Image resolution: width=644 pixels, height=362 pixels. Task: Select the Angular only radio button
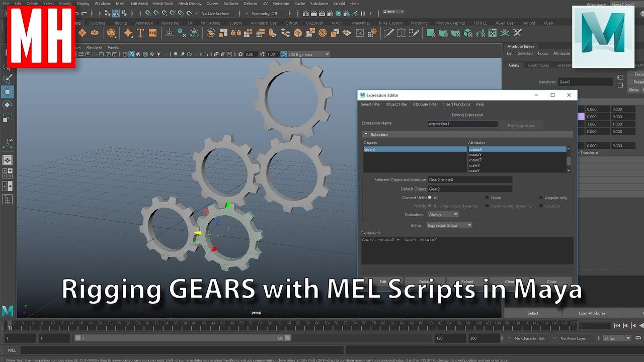541,198
